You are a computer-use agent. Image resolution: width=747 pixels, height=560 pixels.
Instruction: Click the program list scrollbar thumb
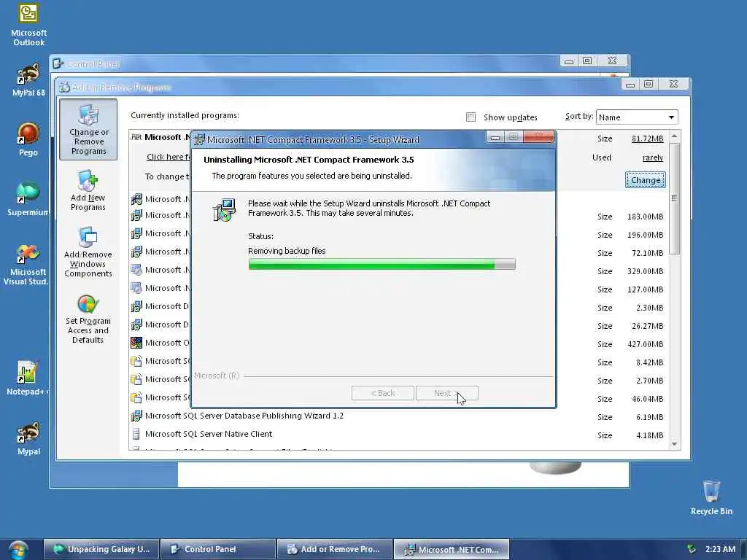pos(674,198)
